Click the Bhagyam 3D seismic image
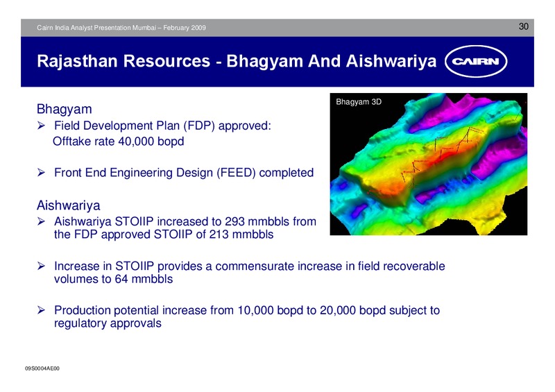This screenshot has height=392, width=555. pyautogui.click(x=428, y=164)
